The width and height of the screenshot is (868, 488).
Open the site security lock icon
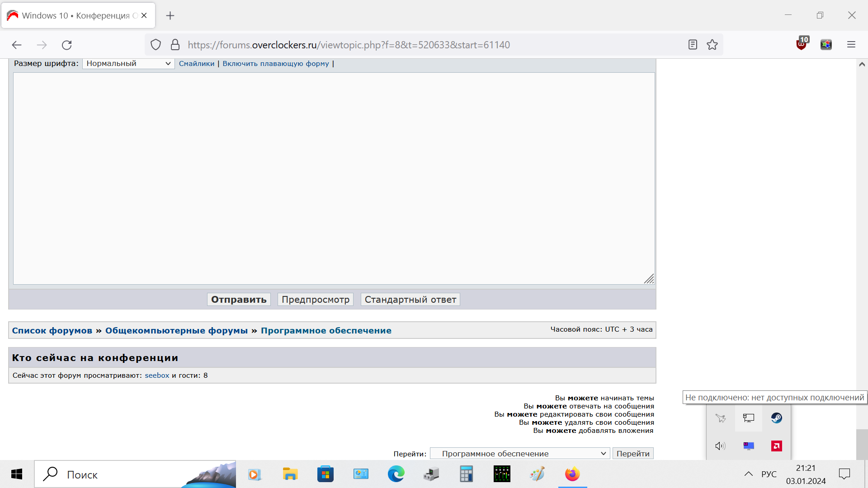(x=175, y=45)
